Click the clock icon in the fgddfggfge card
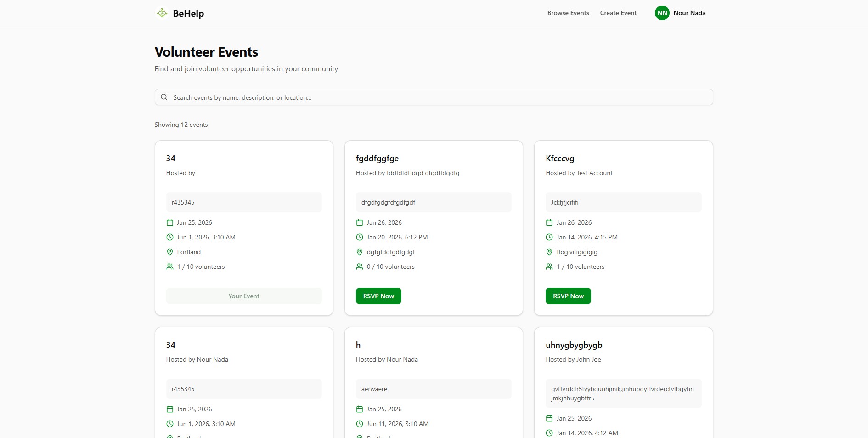Viewport: 868px width, 438px height. click(360, 237)
